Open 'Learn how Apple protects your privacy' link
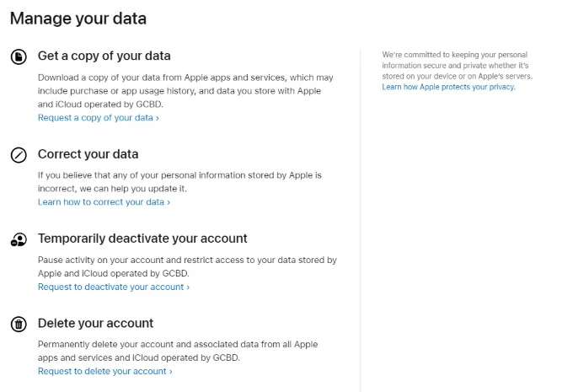This screenshot has width=573, height=392. 448,87
